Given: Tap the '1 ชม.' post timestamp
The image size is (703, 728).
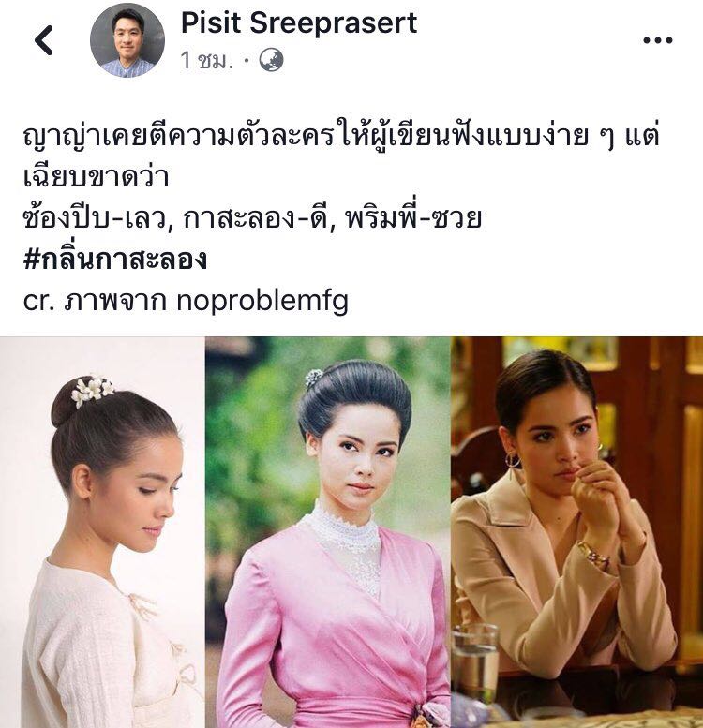Looking at the screenshot, I should pos(206,60).
